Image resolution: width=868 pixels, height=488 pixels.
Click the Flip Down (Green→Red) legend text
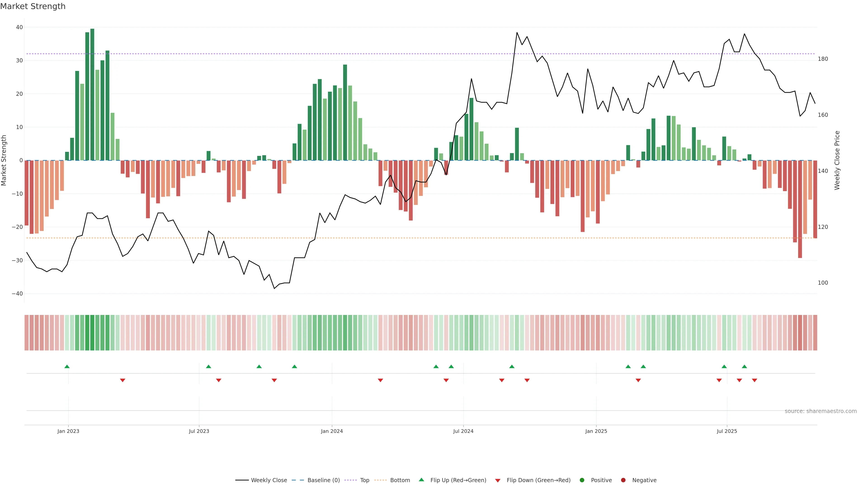(x=538, y=480)
